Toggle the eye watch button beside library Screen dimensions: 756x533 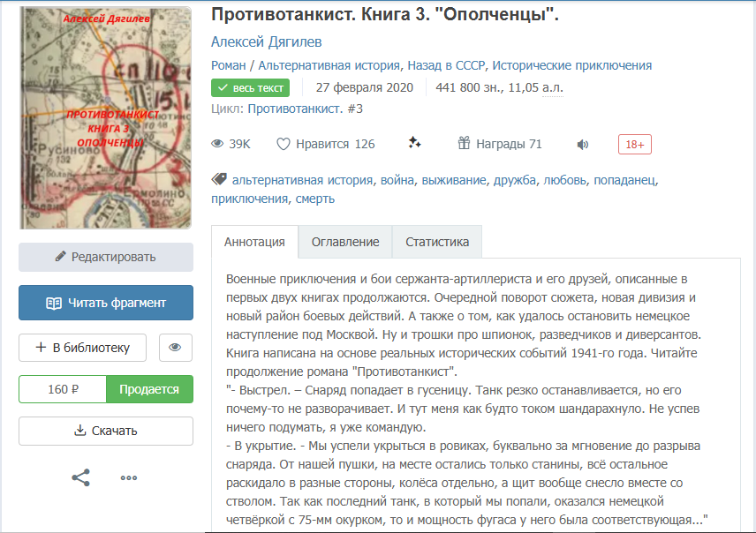tap(176, 348)
